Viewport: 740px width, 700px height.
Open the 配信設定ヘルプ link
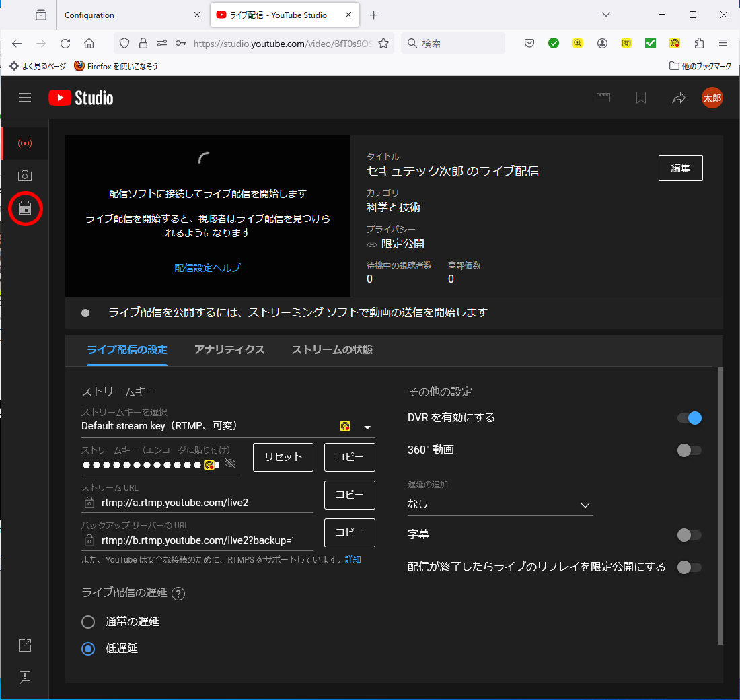coord(208,268)
